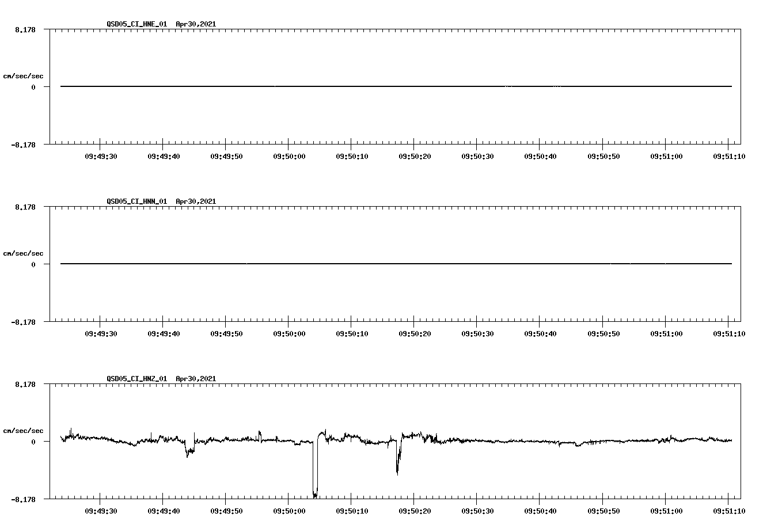Screen dimensions: 782x532
Task: Click the Apr30,2021 date on the HNZ plot
Action: [x=195, y=379]
